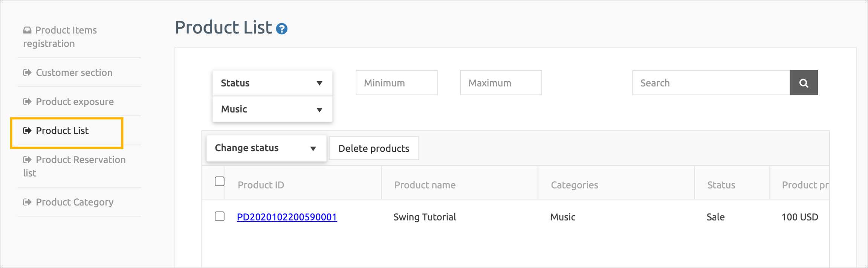The width and height of the screenshot is (868, 268).
Task: Open product link PD2020102200590001
Action: 287,217
